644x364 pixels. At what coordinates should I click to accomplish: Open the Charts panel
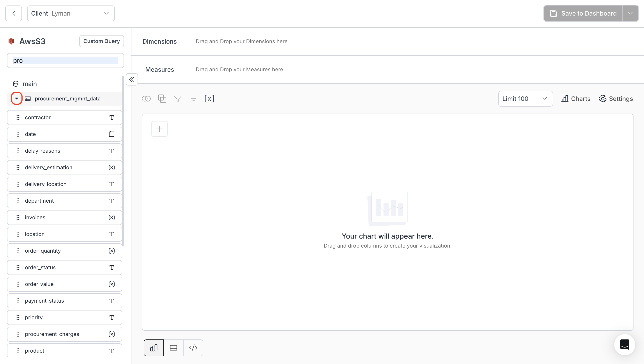coord(576,99)
